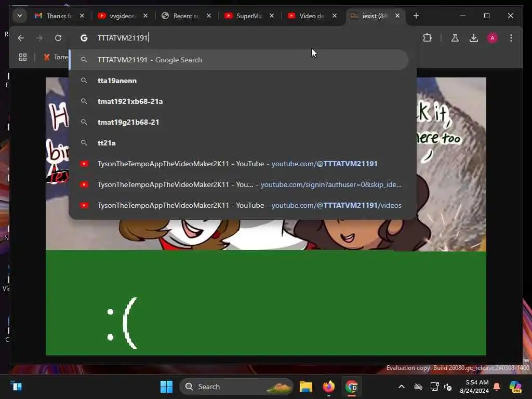
Task: Switch to the 'Video de' YouTube tab
Action: click(x=307, y=16)
